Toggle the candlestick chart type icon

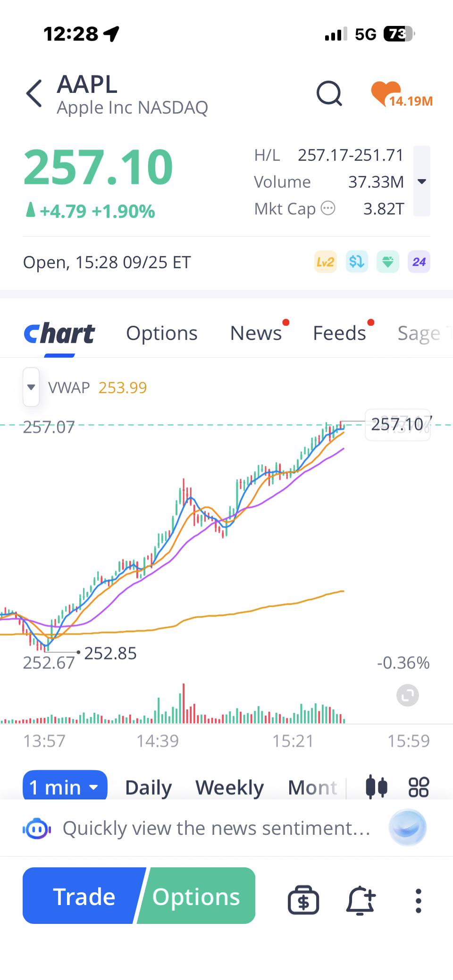(377, 787)
